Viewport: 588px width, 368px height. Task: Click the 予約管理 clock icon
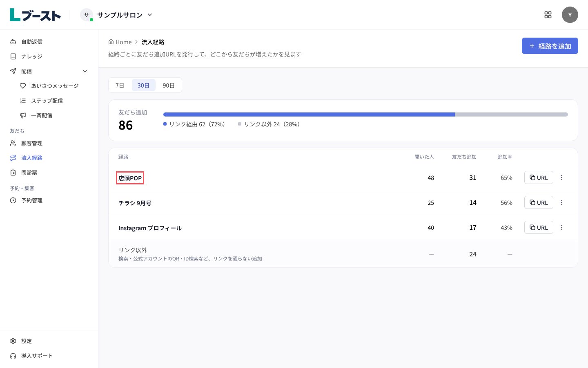pos(13,200)
